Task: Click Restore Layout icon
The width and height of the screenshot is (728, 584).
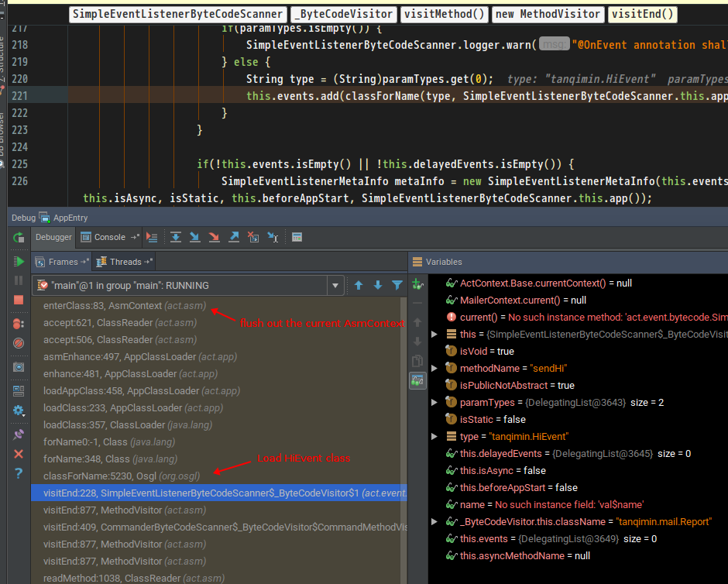Action: click(19, 391)
